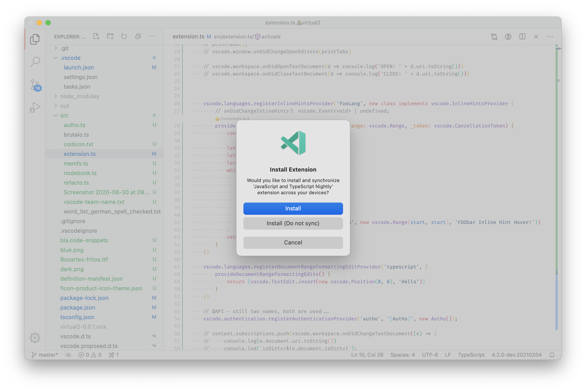Split the editor to the right
The height and width of the screenshot is (392, 586).
(522, 37)
